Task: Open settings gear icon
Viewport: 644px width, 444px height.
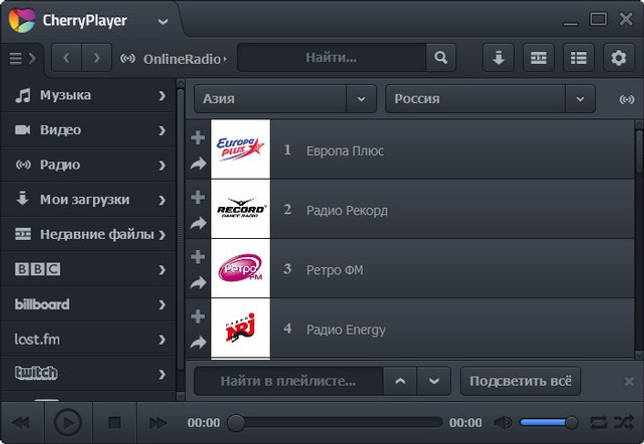Action: point(619,58)
